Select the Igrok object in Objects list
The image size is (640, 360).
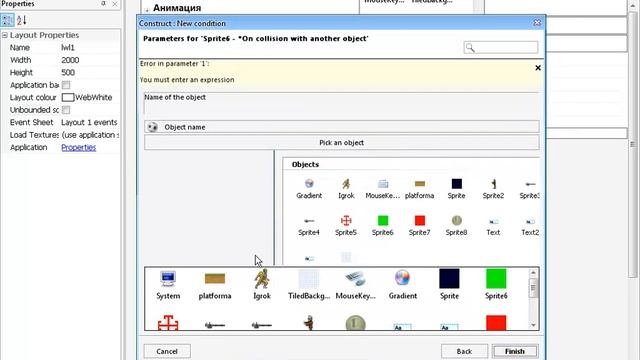coord(346,189)
